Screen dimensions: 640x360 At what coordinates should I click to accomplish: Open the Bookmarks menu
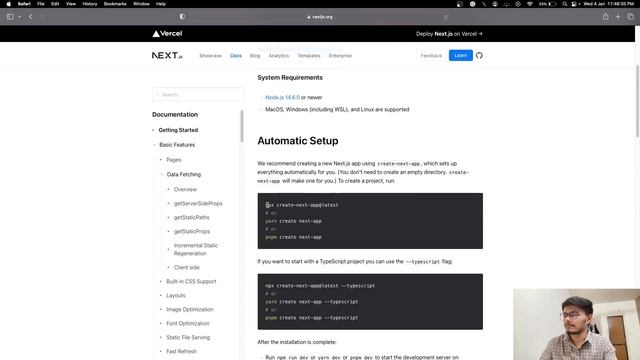[115, 4]
